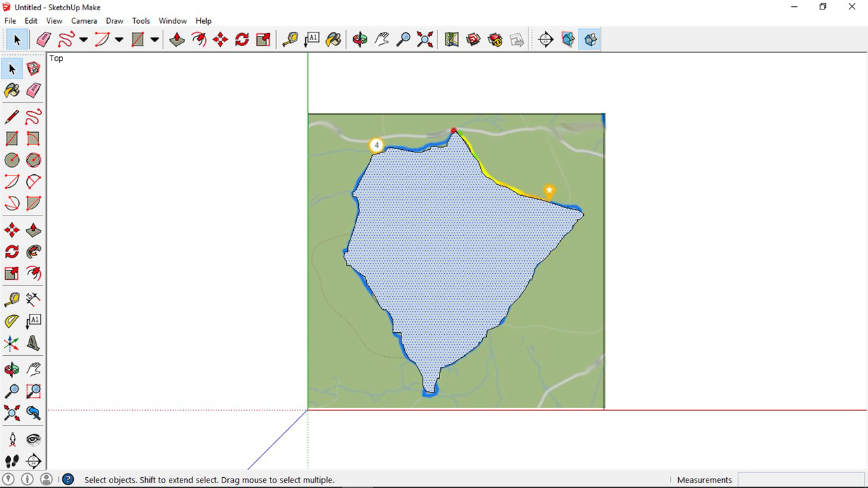This screenshot has height=488, width=868.
Task: Select the Dimension tool
Action: pos(33,298)
